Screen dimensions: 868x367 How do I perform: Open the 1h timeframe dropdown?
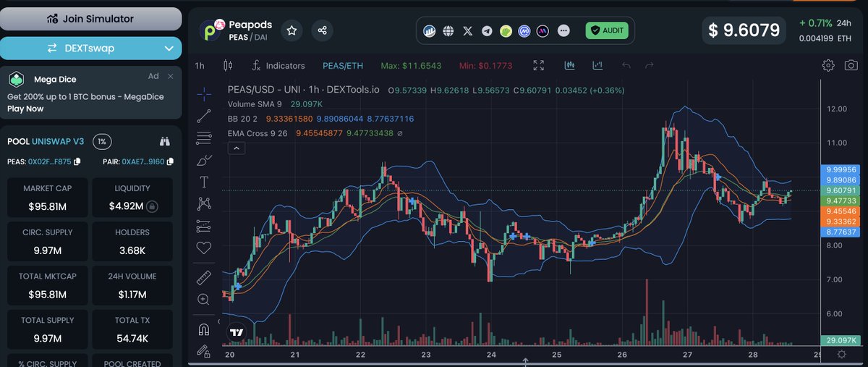pyautogui.click(x=200, y=66)
